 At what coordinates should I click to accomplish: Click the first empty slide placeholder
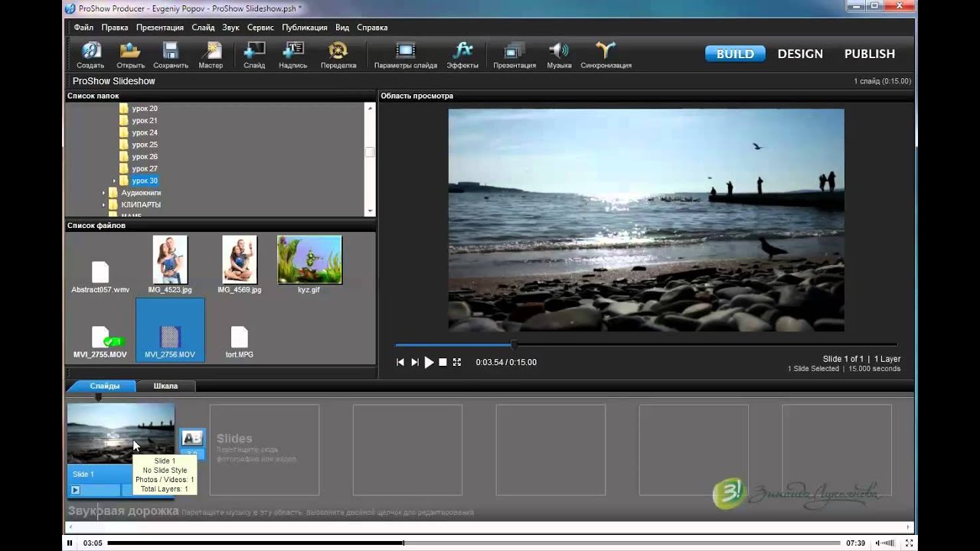[x=264, y=450]
